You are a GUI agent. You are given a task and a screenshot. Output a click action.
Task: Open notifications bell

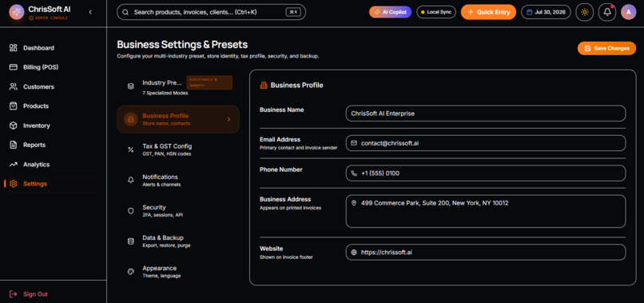pyautogui.click(x=607, y=12)
